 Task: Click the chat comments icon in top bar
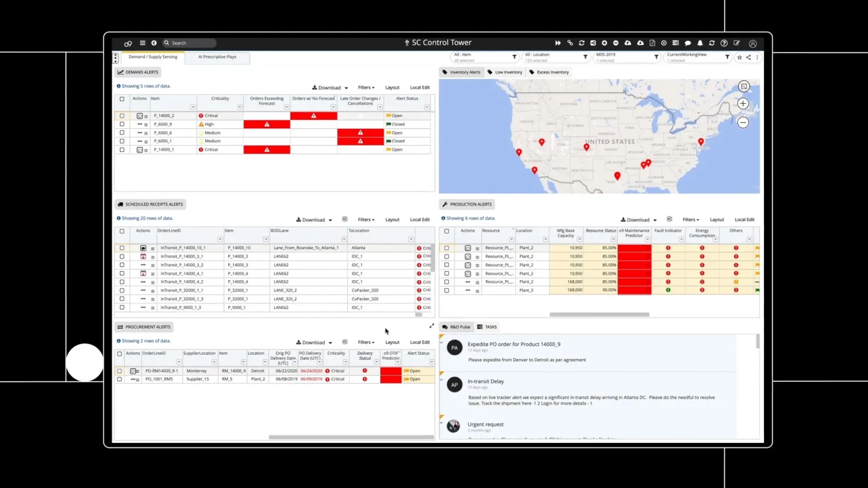(x=688, y=43)
